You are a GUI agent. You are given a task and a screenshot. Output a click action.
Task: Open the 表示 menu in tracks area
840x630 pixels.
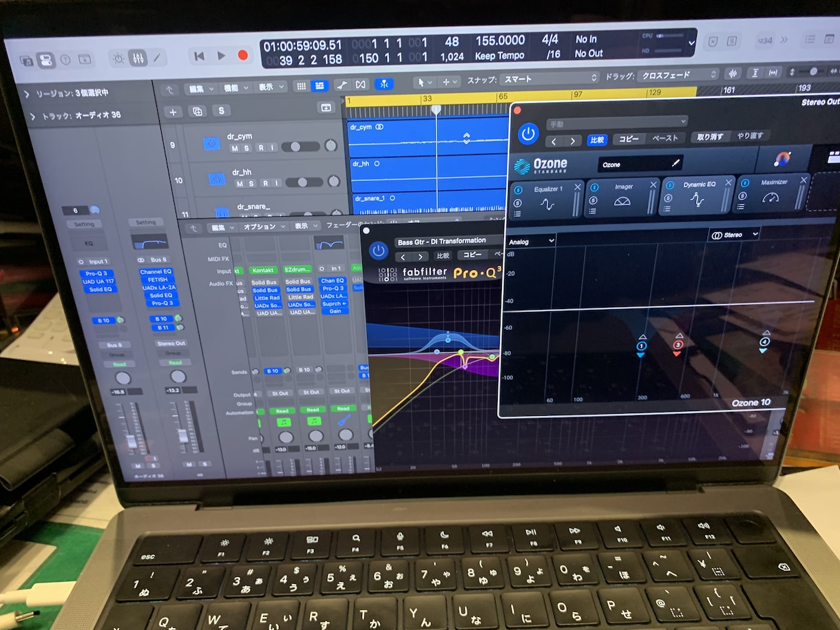point(270,87)
